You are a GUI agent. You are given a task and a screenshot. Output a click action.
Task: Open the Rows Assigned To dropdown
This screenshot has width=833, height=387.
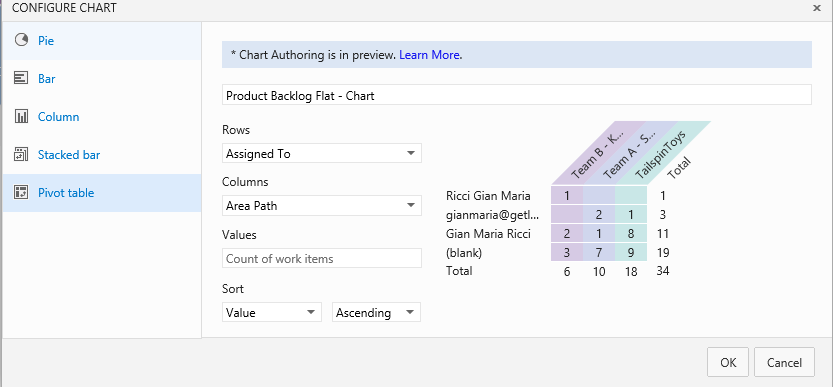[321, 154]
